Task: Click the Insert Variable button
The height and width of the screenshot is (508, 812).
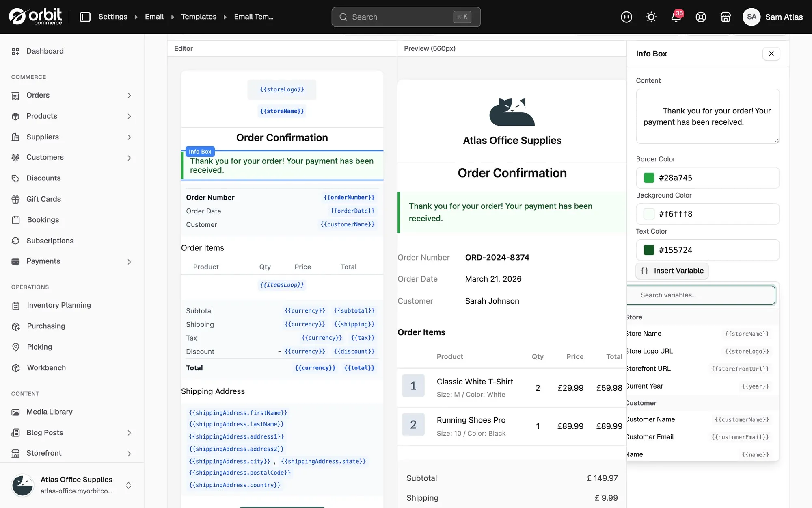Action: (x=672, y=271)
